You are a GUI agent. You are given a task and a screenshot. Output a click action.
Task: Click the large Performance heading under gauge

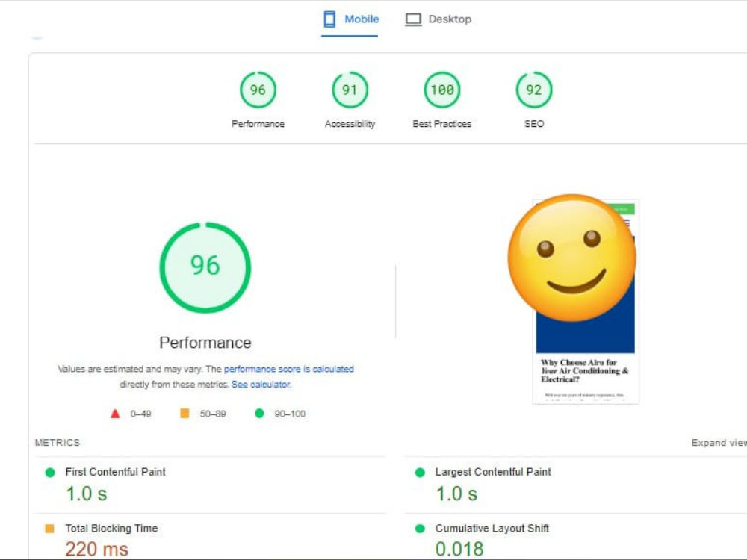click(205, 343)
